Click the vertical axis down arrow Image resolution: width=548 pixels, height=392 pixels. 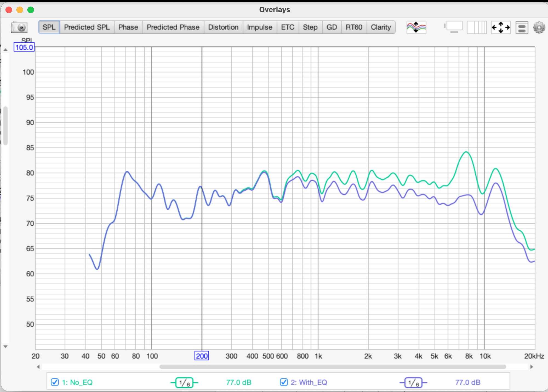point(5,346)
